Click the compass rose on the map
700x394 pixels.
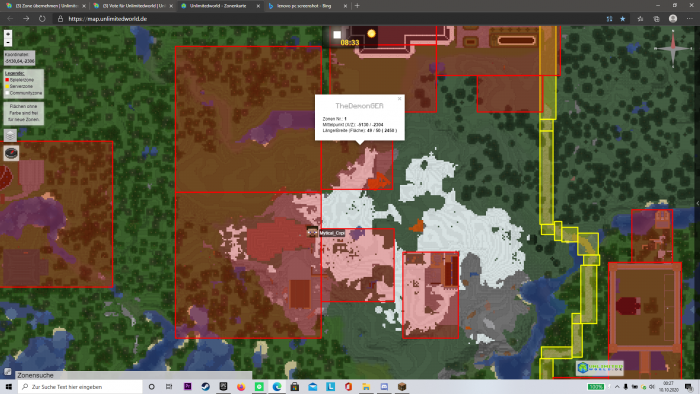click(673, 48)
